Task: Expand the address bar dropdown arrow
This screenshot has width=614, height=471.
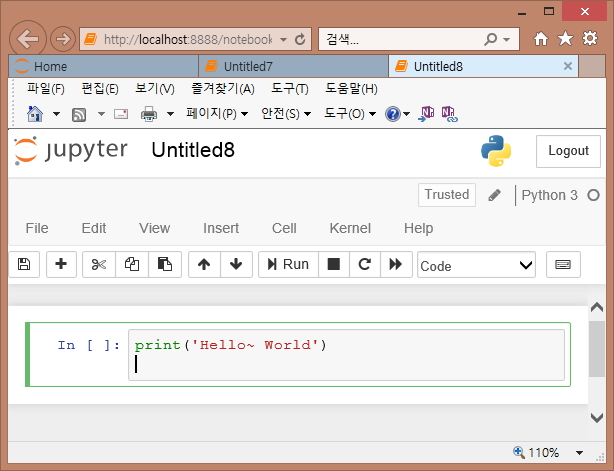Action: click(284, 39)
